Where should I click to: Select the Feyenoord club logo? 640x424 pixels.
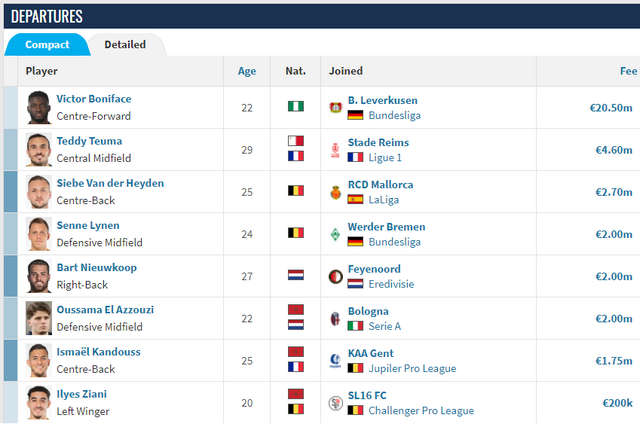336,277
